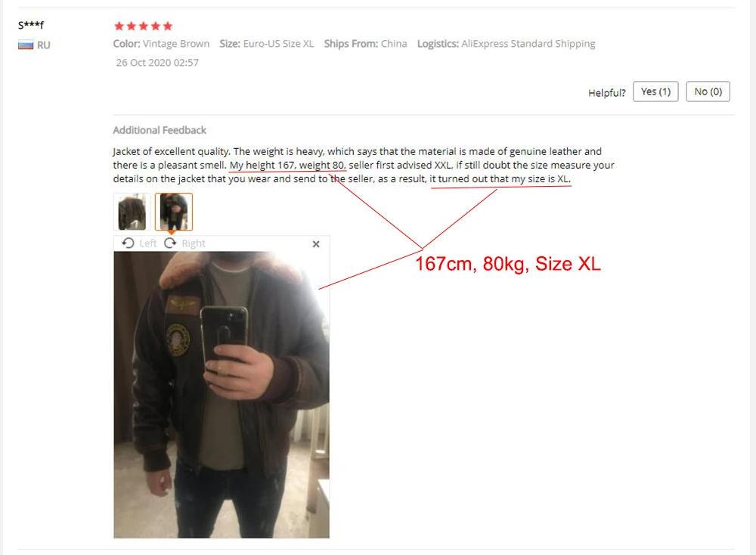
Task: Select the first jacket thumbnail
Action: point(132,212)
